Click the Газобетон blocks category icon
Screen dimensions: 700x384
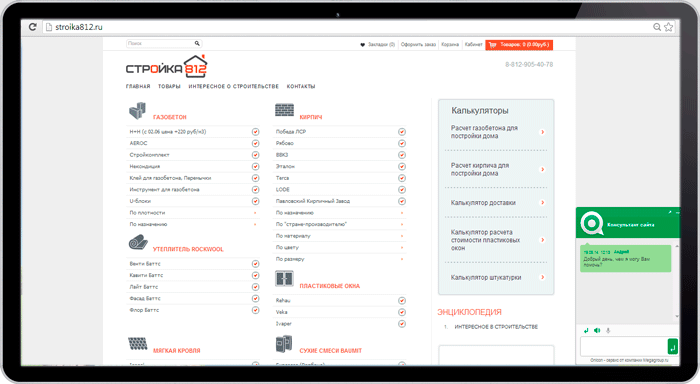tap(138, 111)
